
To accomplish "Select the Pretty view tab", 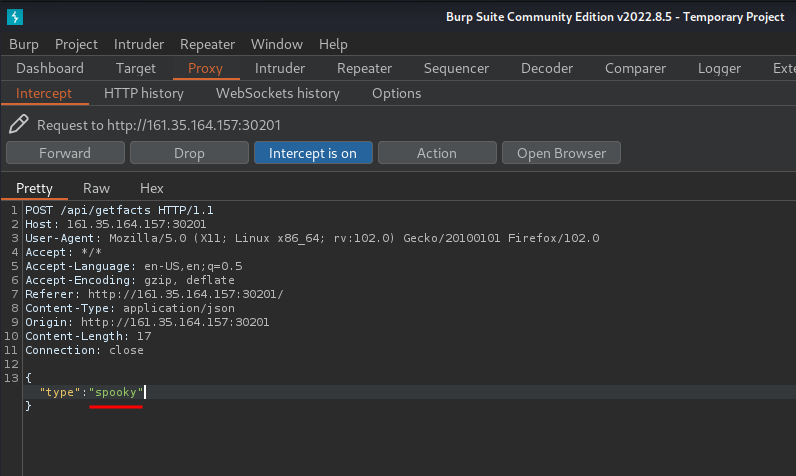I will click(x=35, y=189).
